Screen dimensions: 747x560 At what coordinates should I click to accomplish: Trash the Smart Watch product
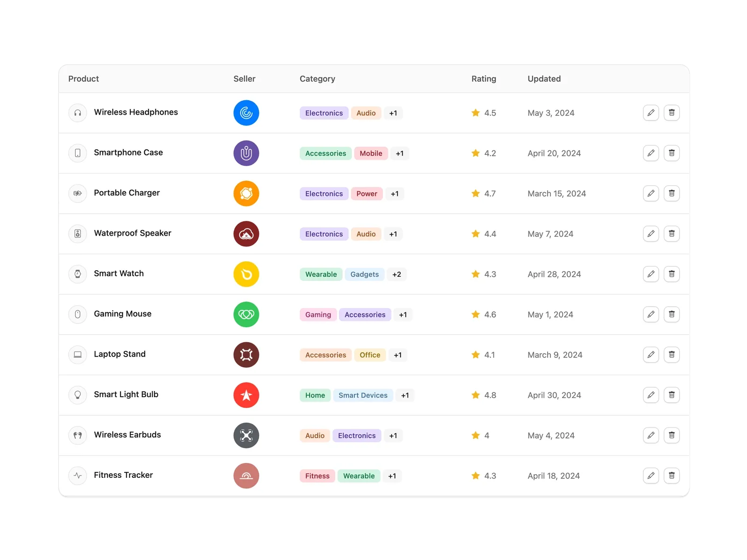tap(671, 274)
